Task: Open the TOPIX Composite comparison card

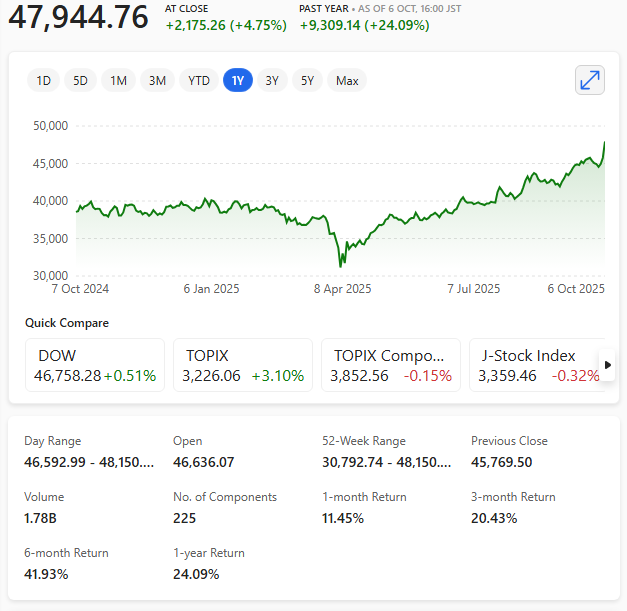Action: click(x=391, y=365)
